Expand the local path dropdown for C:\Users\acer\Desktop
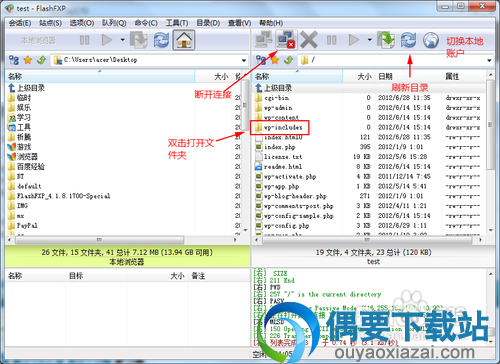The image size is (500, 364). 244,60
